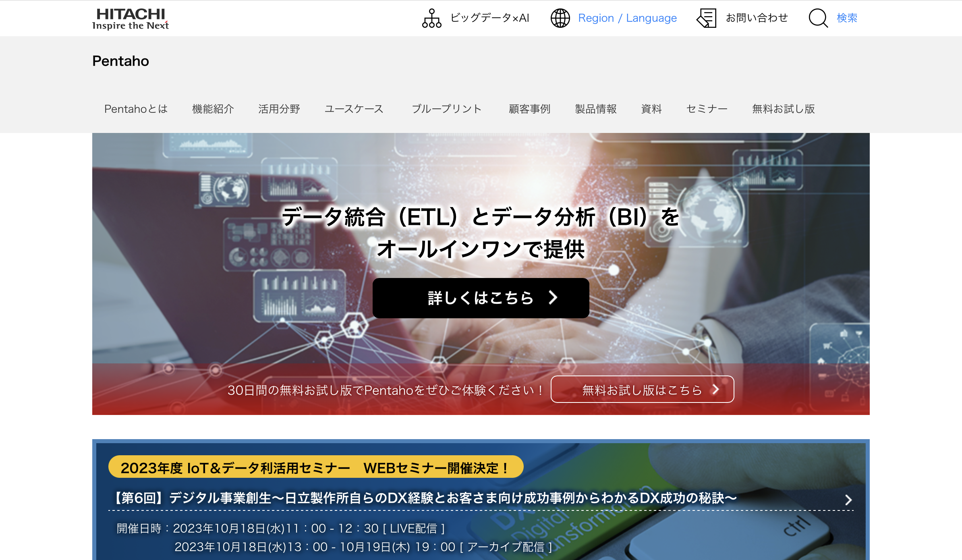Click the Pentaho page title

pyautogui.click(x=120, y=61)
